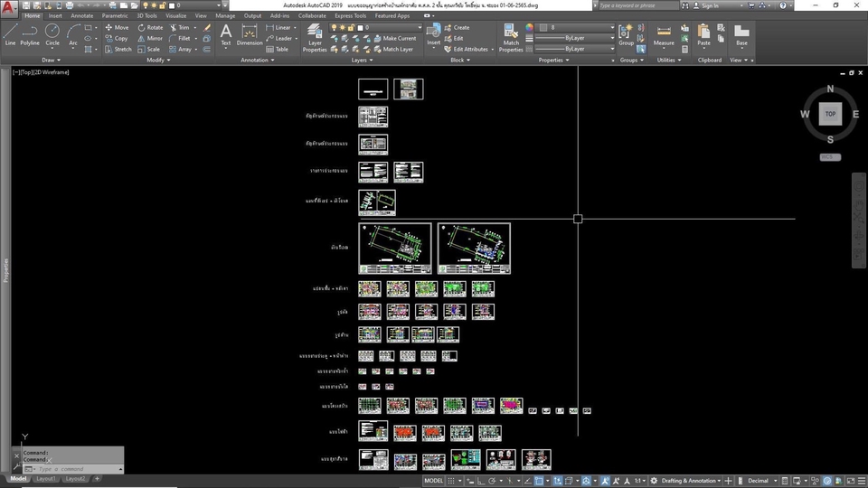Open Drafting & Annotation workspace dropdown
The width and height of the screenshot is (868, 488).
click(x=690, y=481)
